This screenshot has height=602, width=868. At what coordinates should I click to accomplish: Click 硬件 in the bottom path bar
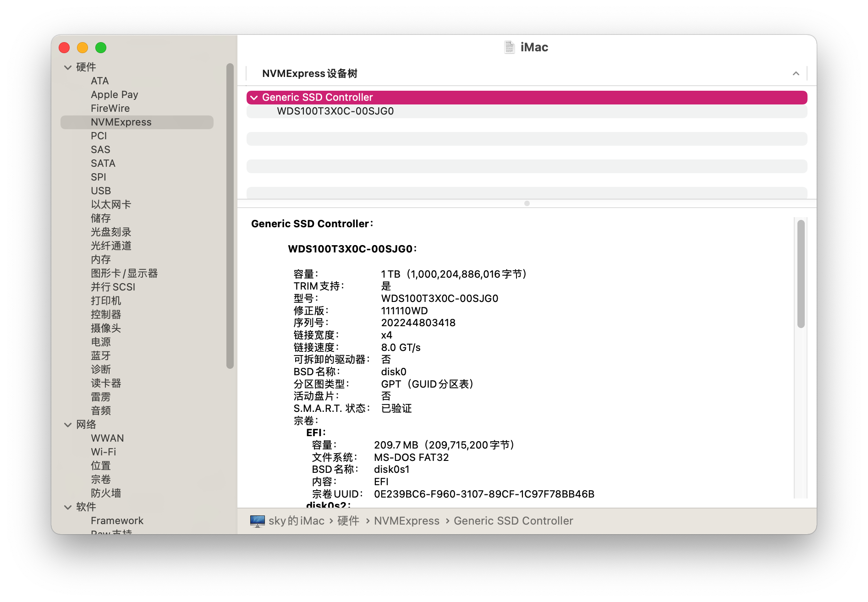(348, 521)
